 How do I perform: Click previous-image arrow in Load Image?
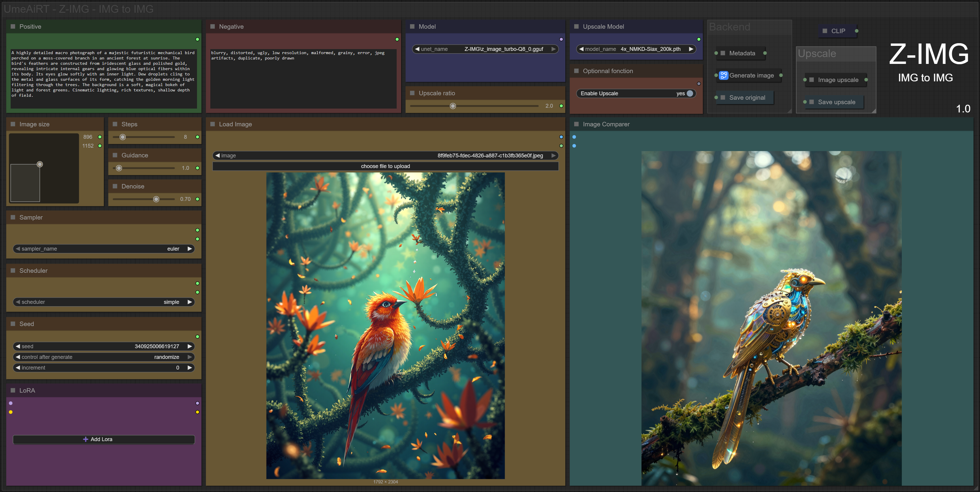click(218, 156)
